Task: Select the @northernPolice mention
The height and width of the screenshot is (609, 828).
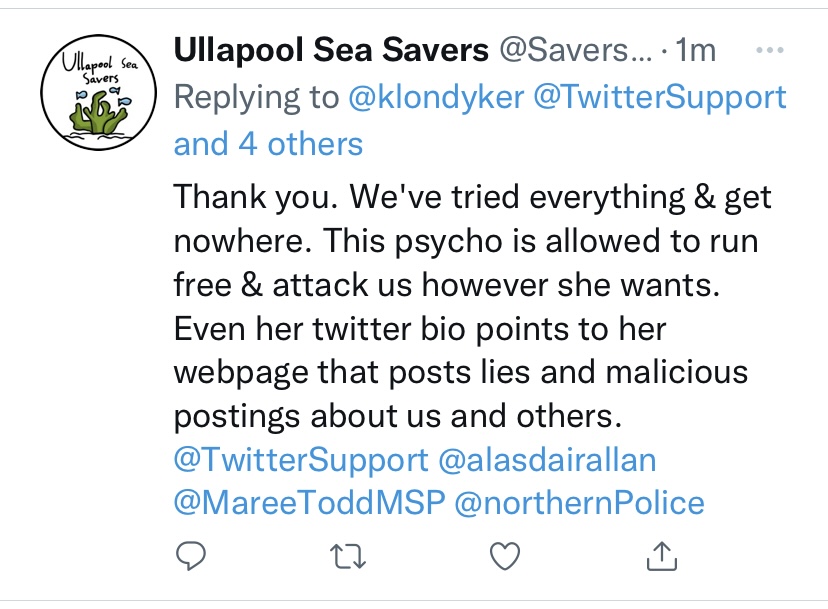Action: pos(579,502)
